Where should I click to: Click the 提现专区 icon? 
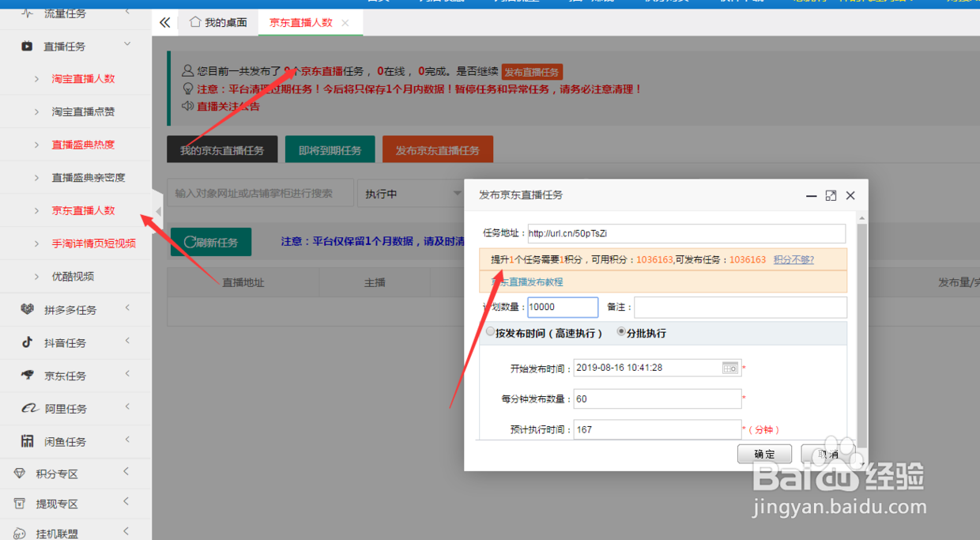point(20,504)
